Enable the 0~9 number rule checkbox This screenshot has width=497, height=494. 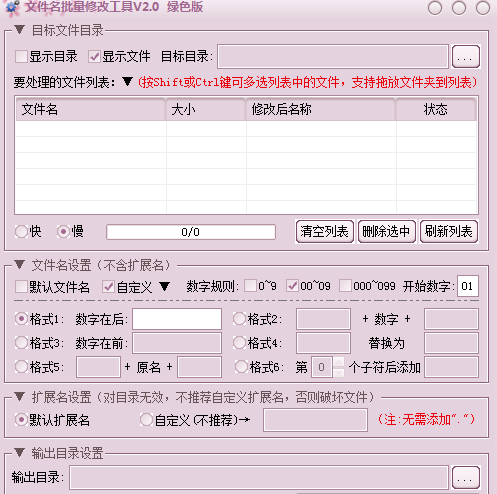tap(250, 286)
